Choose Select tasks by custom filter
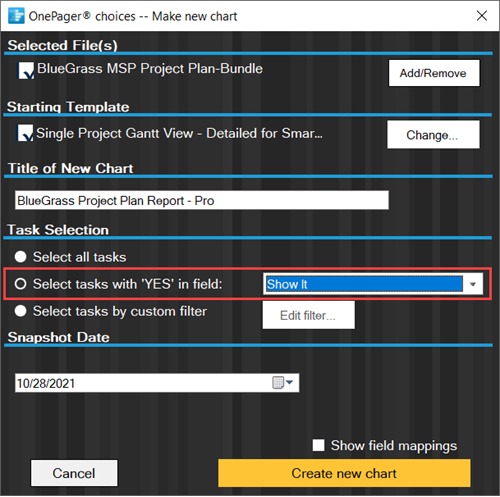Image resolution: width=500 pixels, height=497 pixels. (20, 311)
